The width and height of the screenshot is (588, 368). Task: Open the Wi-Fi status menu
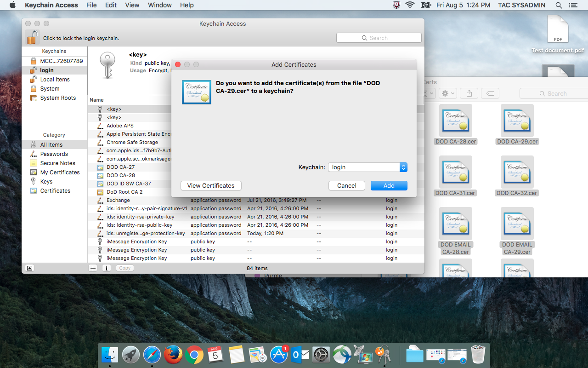(410, 5)
